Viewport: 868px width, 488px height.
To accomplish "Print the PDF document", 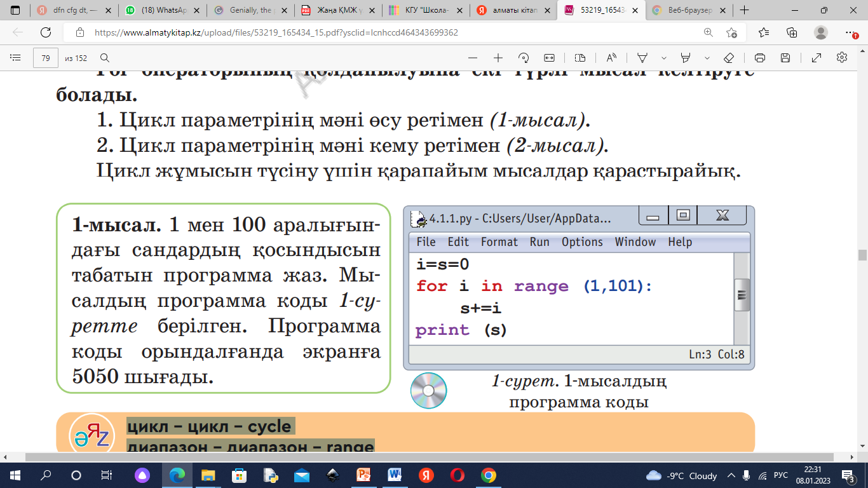I will 760,58.
